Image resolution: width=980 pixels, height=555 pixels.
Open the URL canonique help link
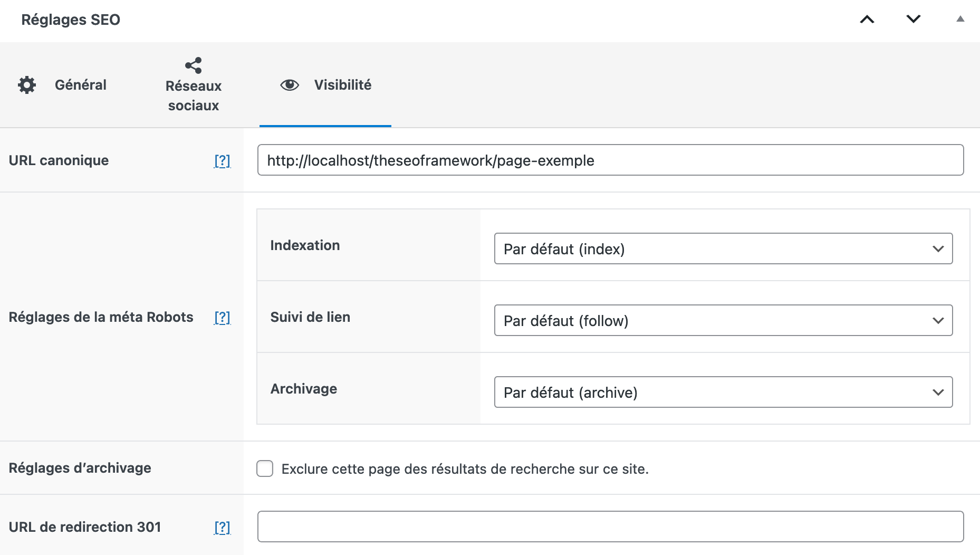[222, 160]
